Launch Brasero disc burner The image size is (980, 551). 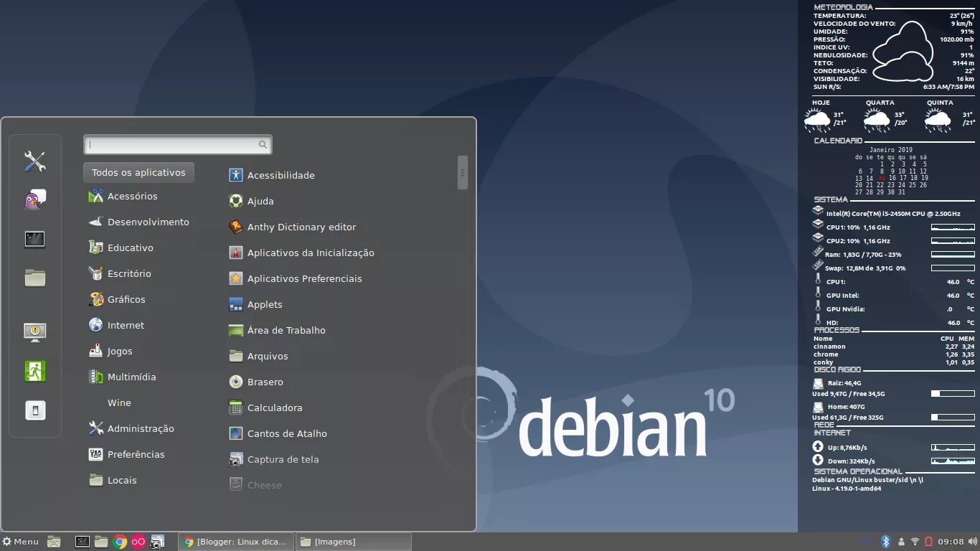coord(255,382)
